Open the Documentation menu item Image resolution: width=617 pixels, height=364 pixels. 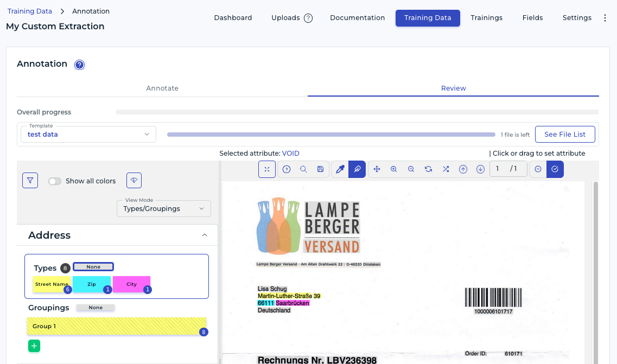coord(357,18)
